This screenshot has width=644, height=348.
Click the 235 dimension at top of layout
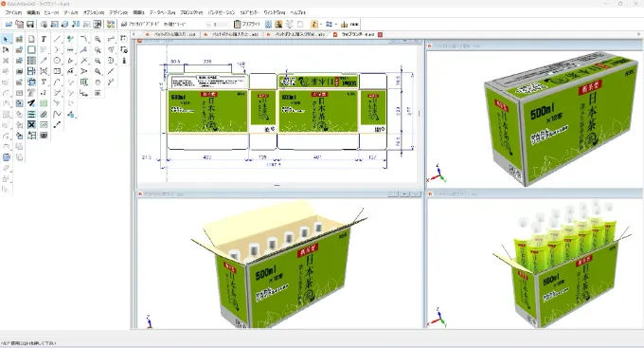click(207, 62)
